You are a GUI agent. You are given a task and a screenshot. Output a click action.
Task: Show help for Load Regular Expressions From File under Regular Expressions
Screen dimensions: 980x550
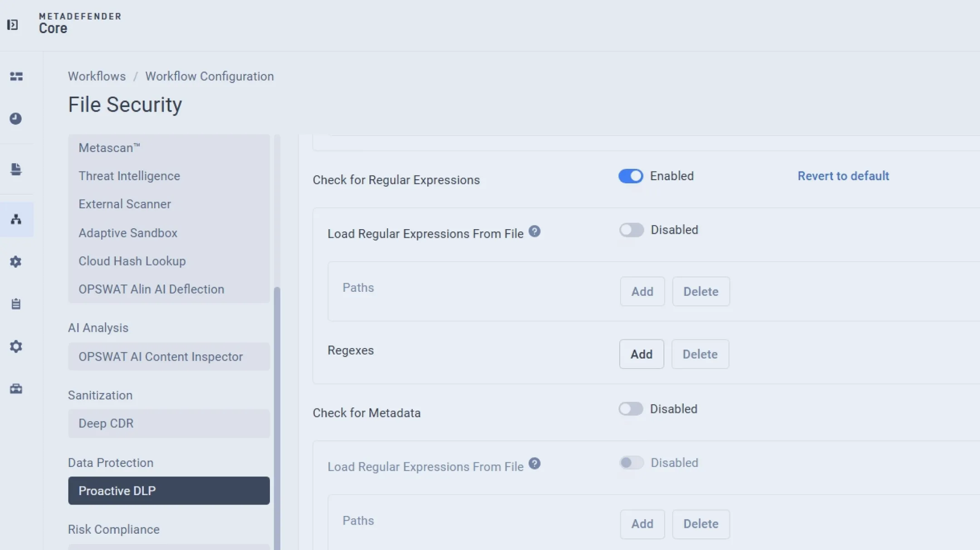[534, 231]
